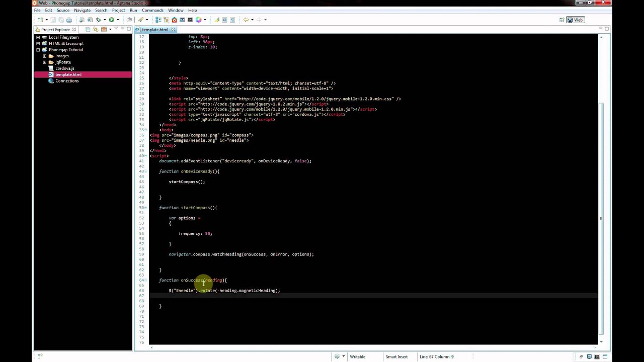Close the template.html editor tab
644x362 pixels.
pos(173,30)
